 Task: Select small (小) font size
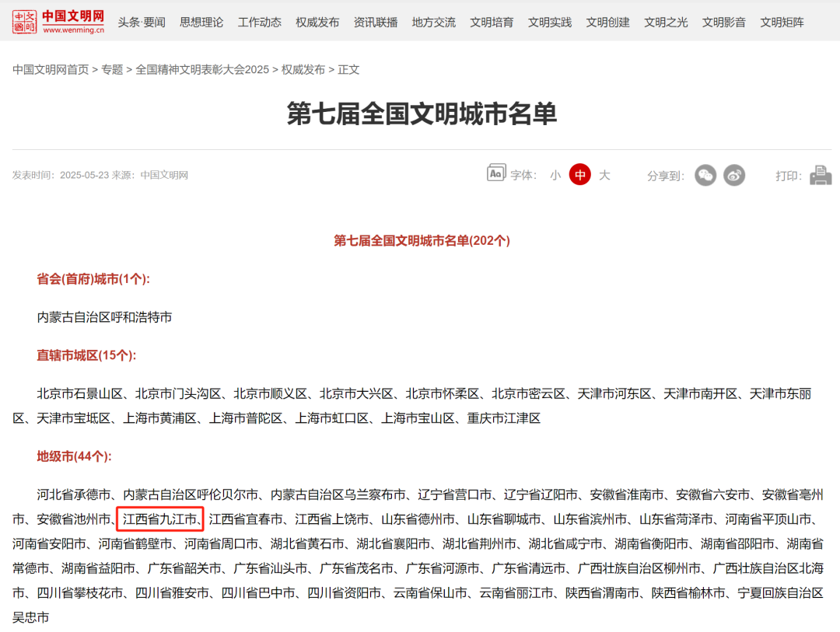tap(555, 175)
